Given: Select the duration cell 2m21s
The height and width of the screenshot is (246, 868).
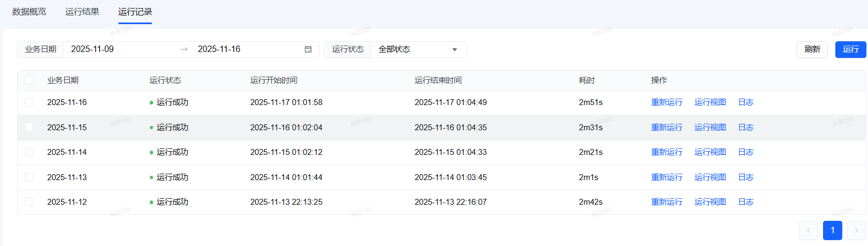Looking at the screenshot, I should point(591,152).
